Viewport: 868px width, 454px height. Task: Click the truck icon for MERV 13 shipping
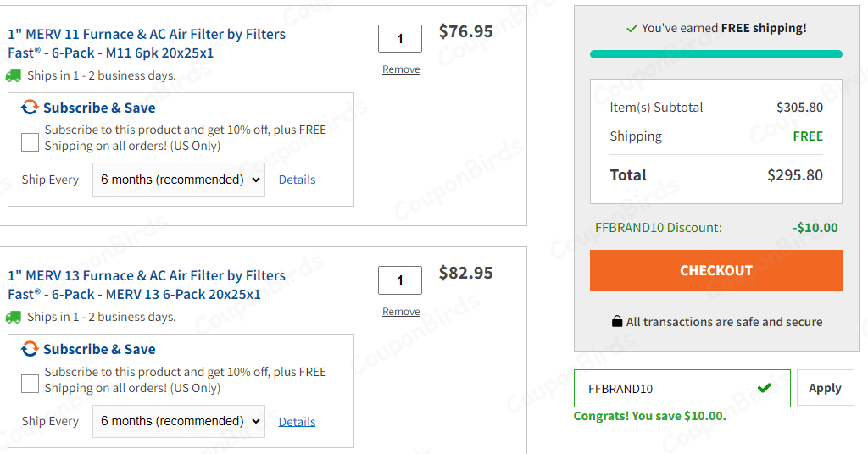14,317
